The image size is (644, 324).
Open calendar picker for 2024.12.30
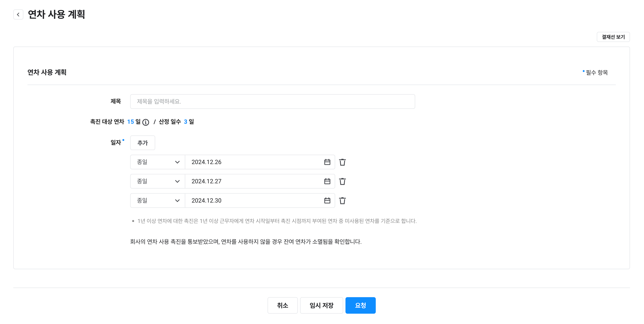tap(327, 201)
